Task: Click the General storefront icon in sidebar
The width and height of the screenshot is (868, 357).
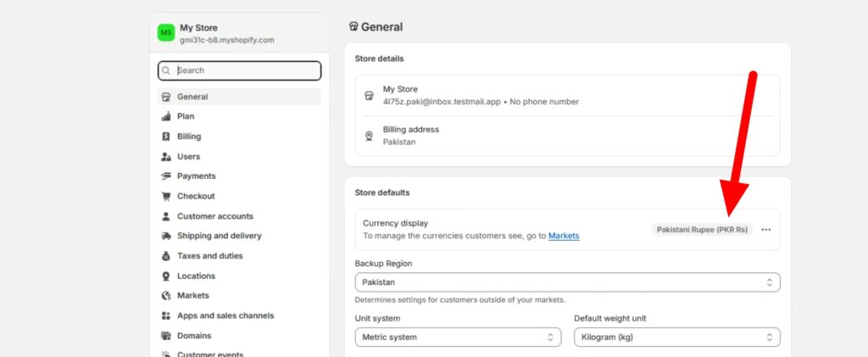Action: tap(166, 97)
